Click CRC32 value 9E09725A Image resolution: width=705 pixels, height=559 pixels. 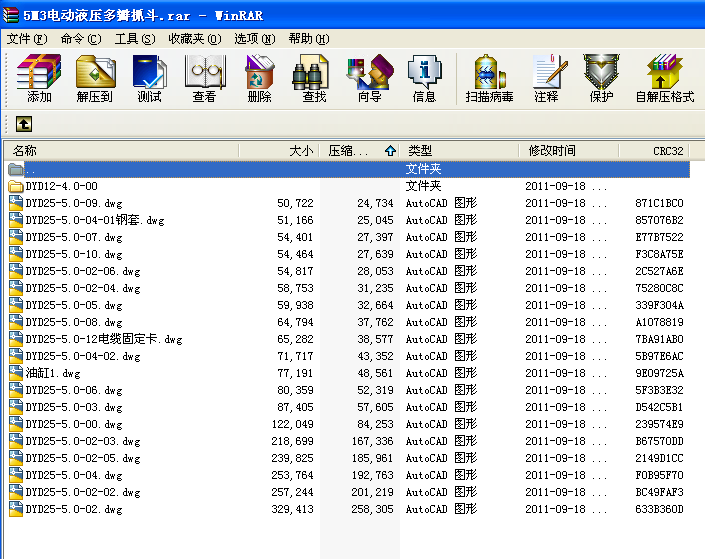coord(659,373)
